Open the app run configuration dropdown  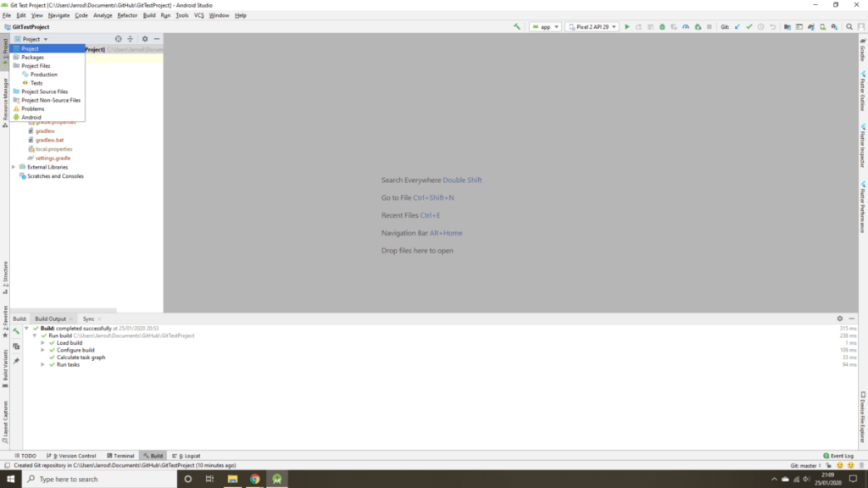coord(544,27)
